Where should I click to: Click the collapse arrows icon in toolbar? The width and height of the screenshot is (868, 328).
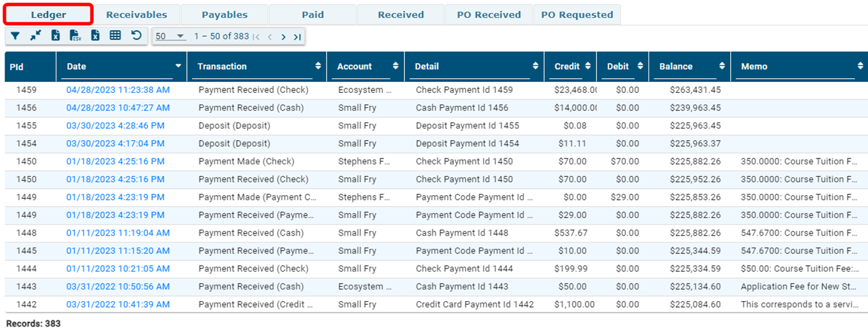pos(35,36)
